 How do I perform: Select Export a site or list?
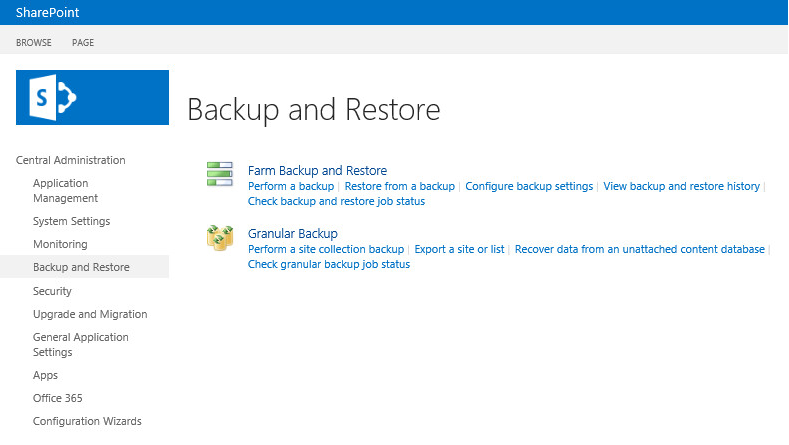coord(459,249)
